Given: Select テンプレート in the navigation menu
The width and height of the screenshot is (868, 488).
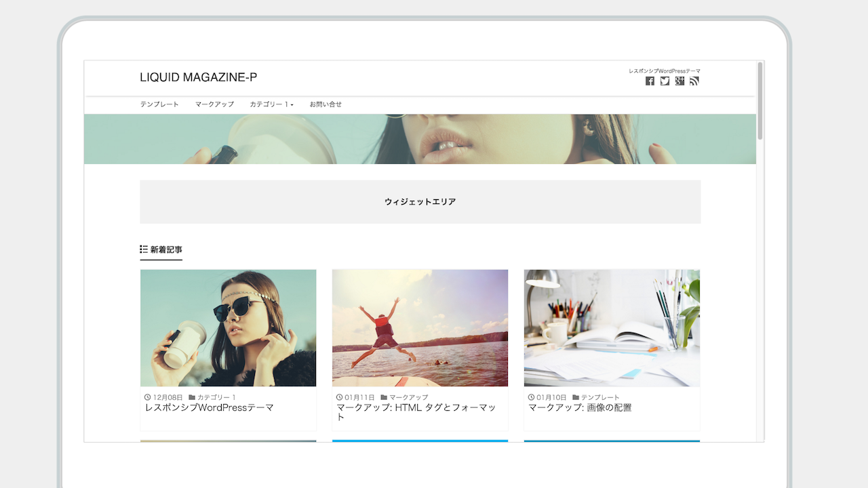Looking at the screenshot, I should click(x=159, y=104).
